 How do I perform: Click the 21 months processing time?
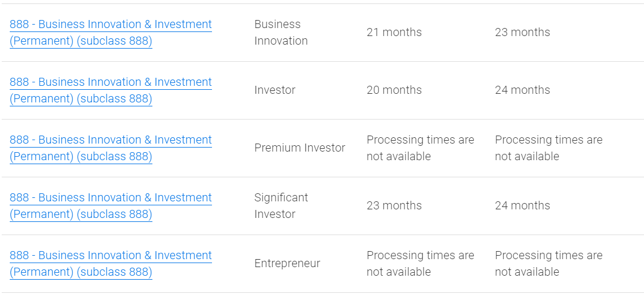tap(394, 33)
